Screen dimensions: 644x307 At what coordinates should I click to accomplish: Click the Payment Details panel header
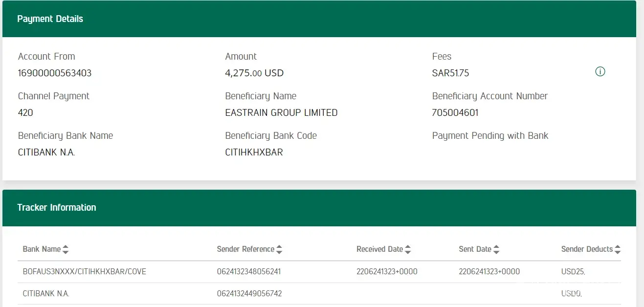319,19
